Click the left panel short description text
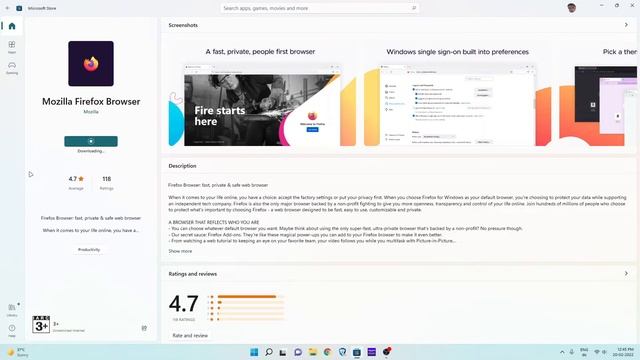This screenshot has width=640, height=360. pyautogui.click(x=91, y=224)
